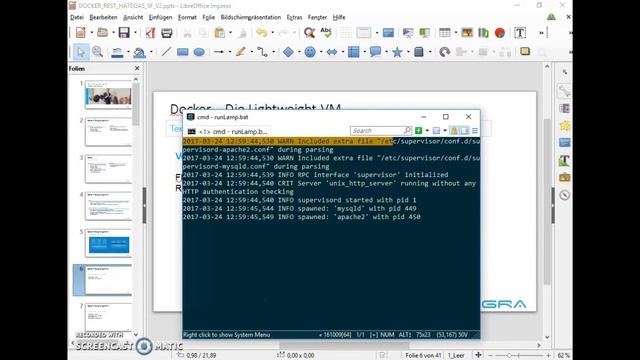Create new console with green plus icon

point(418,131)
